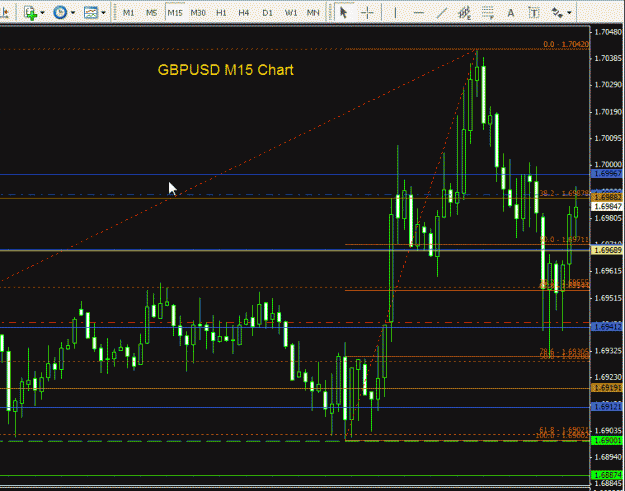Switch chart to H1 timeframe

point(221,13)
